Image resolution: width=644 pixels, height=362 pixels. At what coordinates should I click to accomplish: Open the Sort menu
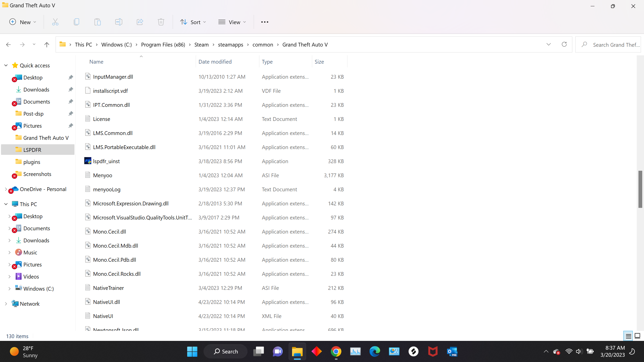[x=193, y=22]
